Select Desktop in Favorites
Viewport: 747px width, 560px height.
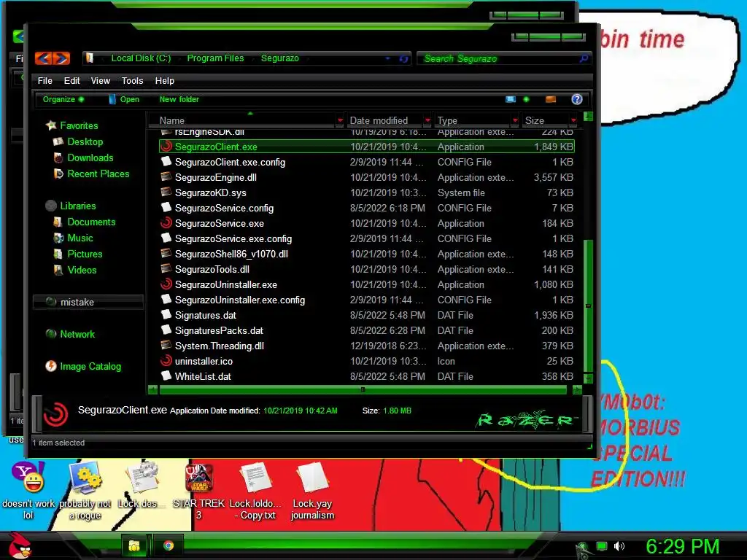point(85,142)
